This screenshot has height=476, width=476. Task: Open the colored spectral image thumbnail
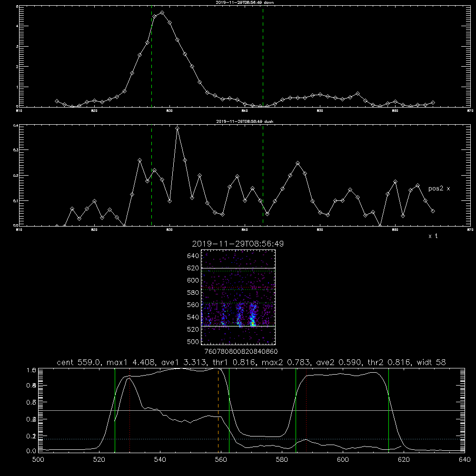238,297
